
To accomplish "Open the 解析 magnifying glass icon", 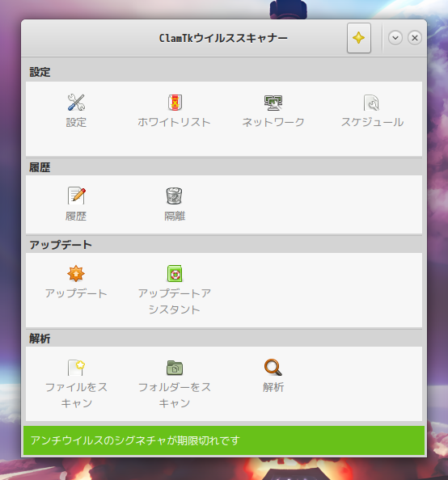I will [x=273, y=368].
